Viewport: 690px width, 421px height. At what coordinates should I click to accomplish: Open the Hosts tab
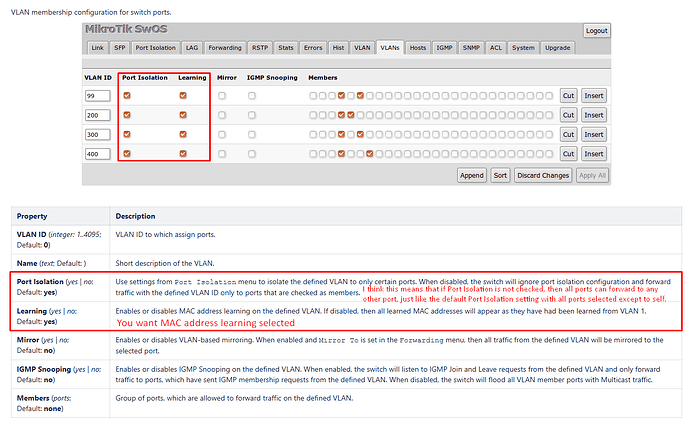pyautogui.click(x=418, y=48)
